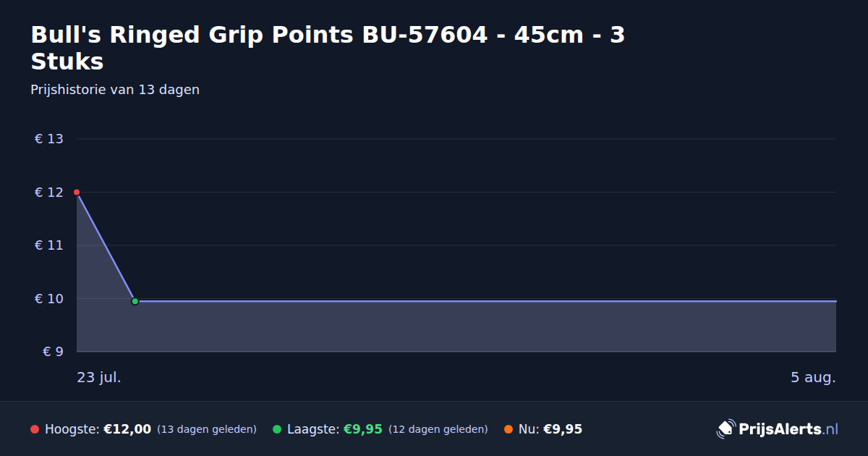The width and height of the screenshot is (868, 456).
Task: Select the € 13 axis label
Action: tap(49, 139)
